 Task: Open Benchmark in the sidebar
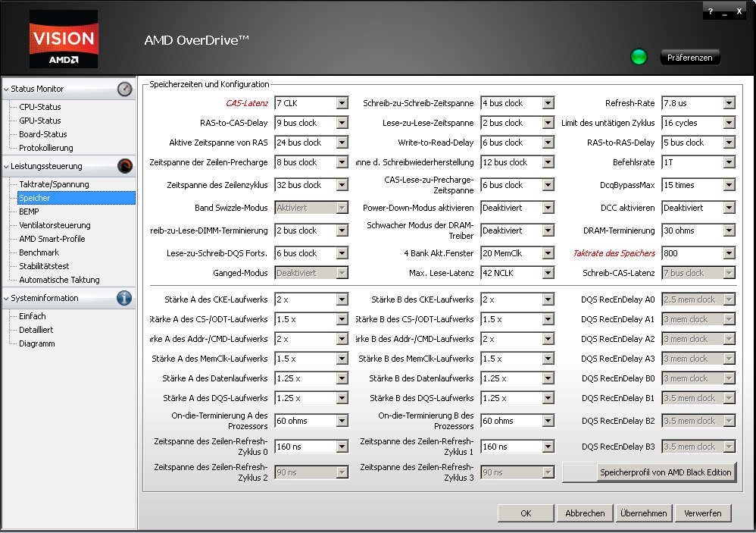[39, 252]
